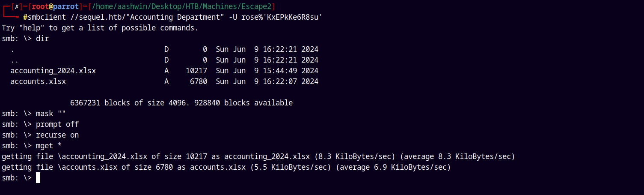
Task: Click the single dot directory entry
Action: tap(12, 49)
